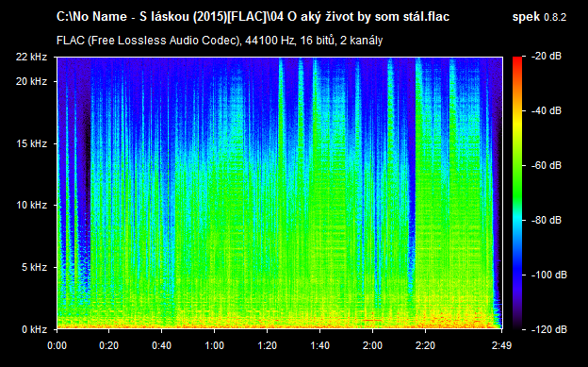Click the 20 kHz axis label
This screenshot has width=588, height=367.
tap(31, 81)
